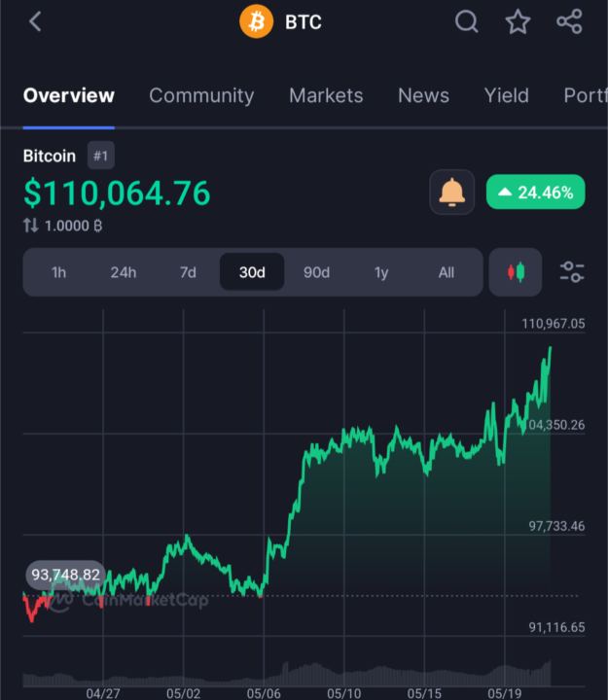Image resolution: width=608 pixels, height=700 pixels.
Task: Switch to the Community tab
Action: 201,95
